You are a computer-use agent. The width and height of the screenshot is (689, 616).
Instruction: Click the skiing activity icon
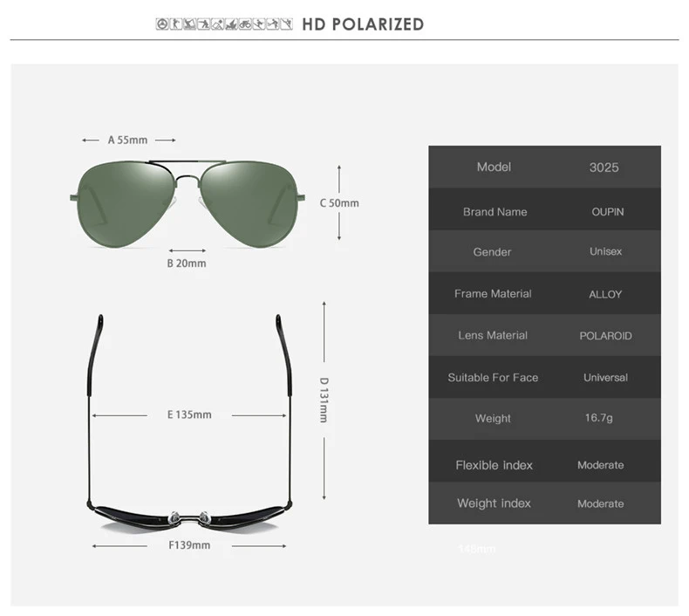(x=259, y=24)
